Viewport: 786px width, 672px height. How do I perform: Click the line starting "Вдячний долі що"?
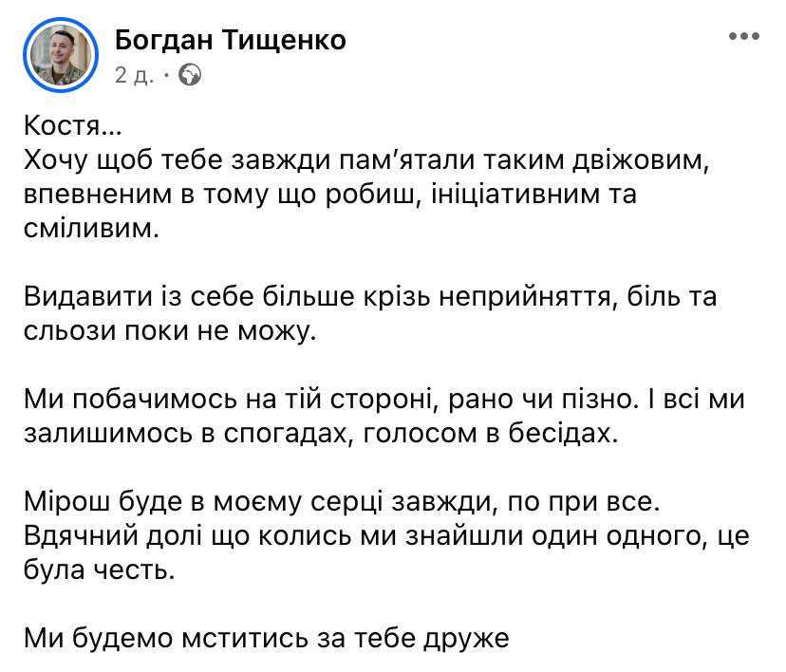pos(385,536)
